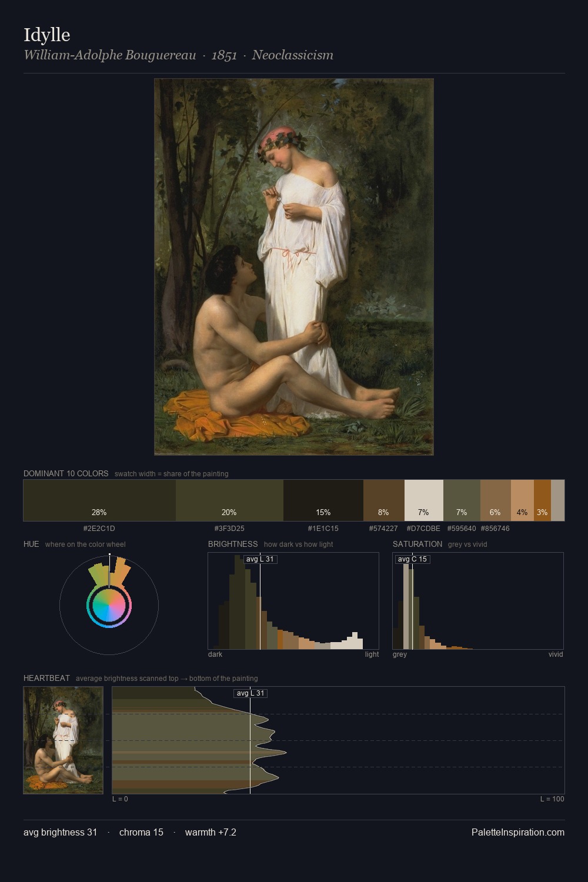Click the main Idylle painting image
This screenshot has width=588, height=882.
tap(294, 267)
